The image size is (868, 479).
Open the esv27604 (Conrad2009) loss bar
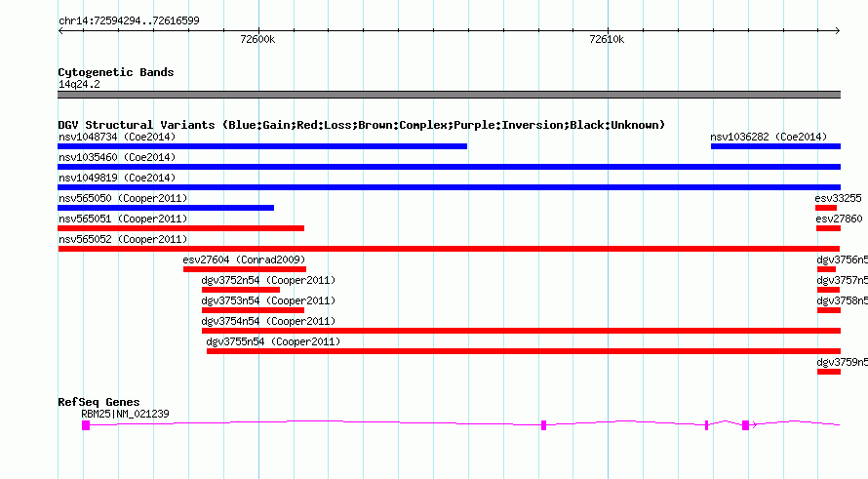[245, 269]
